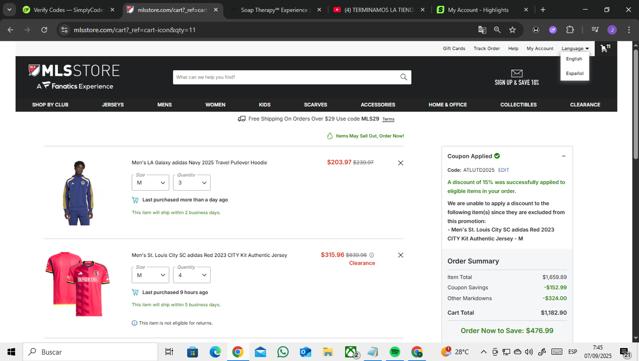This screenshot has width=639, height=361.
Task: Click Gift Cards link
Action: click(x=454, y=48)
